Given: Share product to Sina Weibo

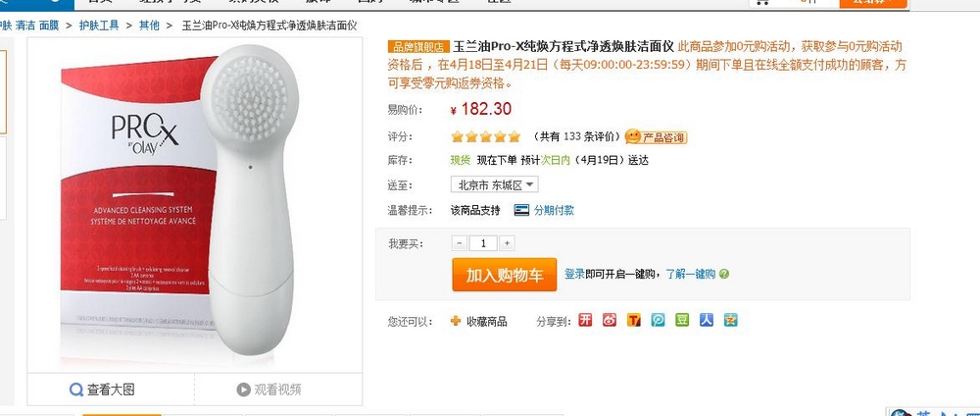Looking at the screenshot, I should tap(610, 320).
